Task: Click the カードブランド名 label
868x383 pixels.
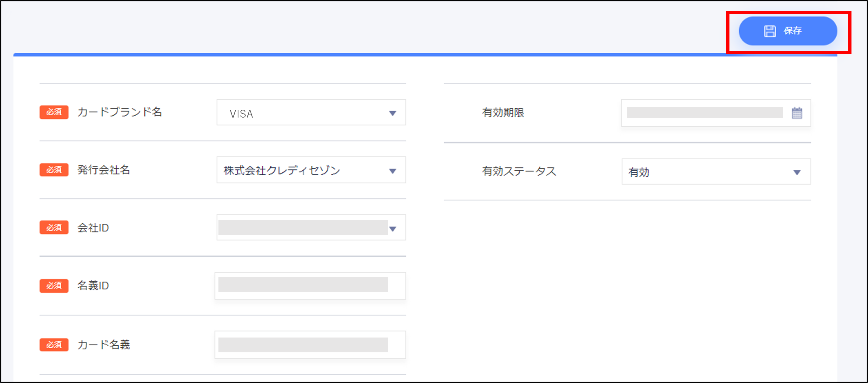Action: tap(120, 112)
